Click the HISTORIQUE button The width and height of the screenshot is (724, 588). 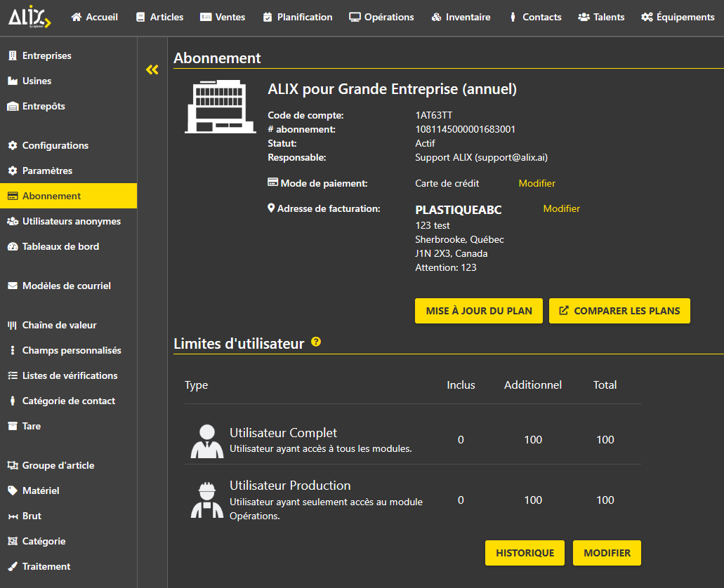pyautogui.click(x=525, y=553)
